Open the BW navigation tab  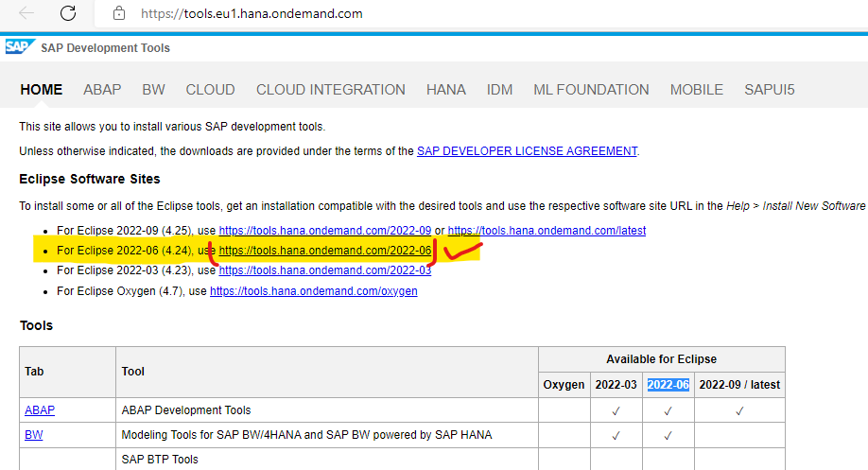(153, 90)
